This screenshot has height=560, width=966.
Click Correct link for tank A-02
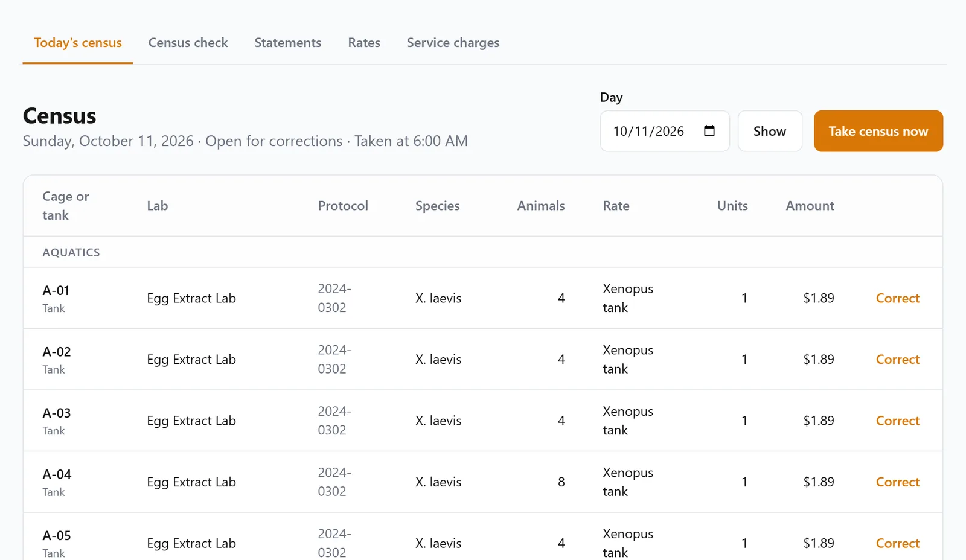click(x=897, y=360)
